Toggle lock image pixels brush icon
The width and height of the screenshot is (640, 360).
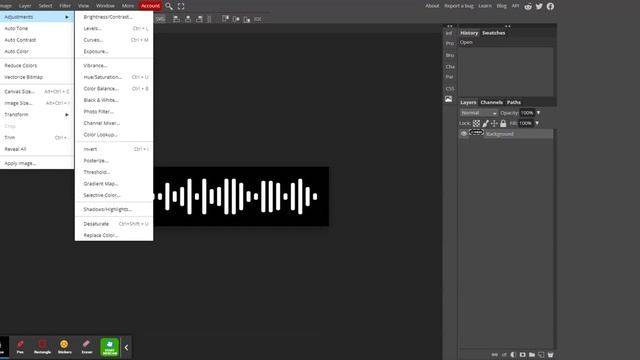485,123
